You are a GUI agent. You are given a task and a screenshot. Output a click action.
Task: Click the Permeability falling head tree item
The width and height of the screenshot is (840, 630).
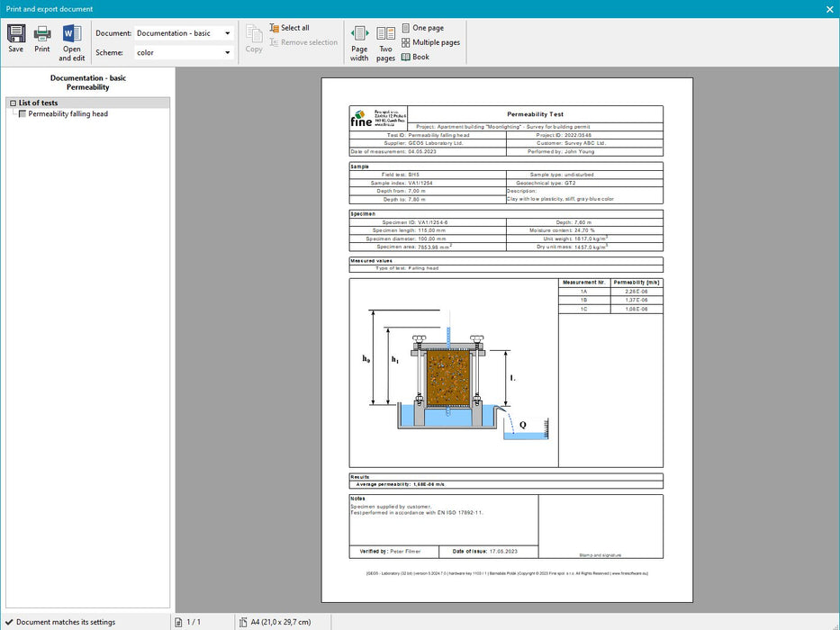pos(68,114)
